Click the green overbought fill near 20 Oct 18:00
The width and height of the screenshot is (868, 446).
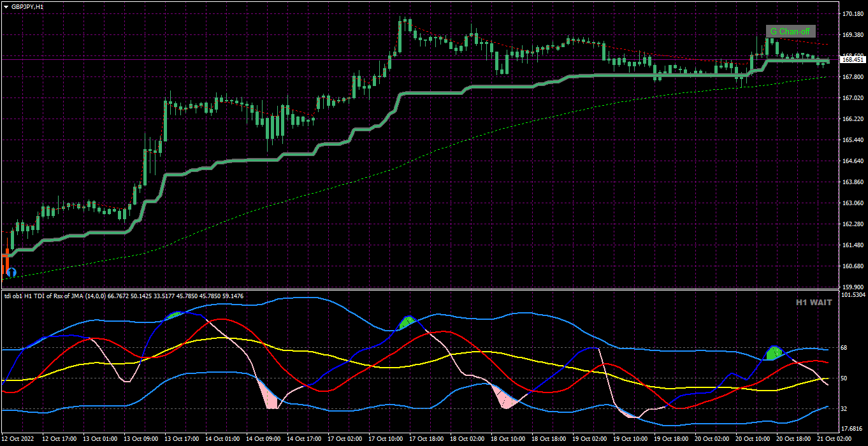774,353
